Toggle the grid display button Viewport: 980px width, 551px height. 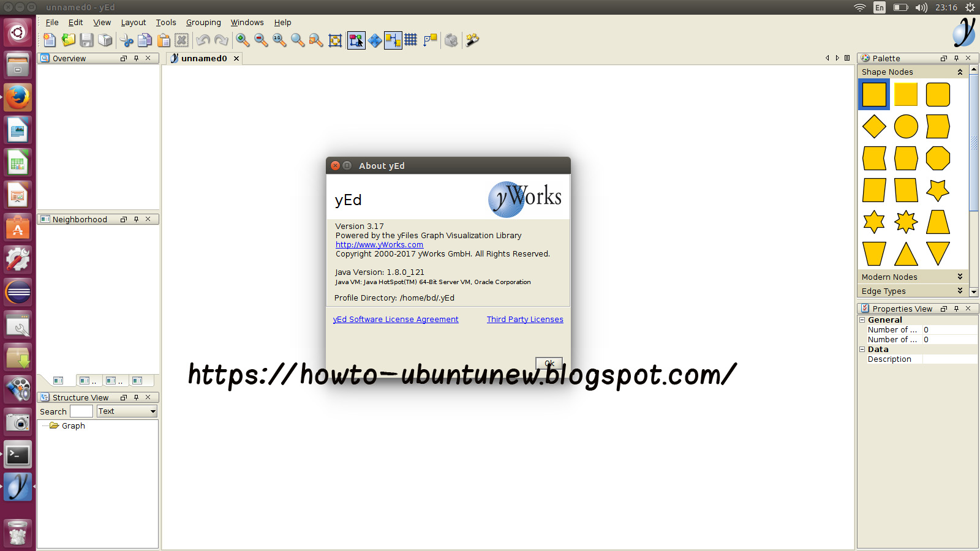click(411, 40)
